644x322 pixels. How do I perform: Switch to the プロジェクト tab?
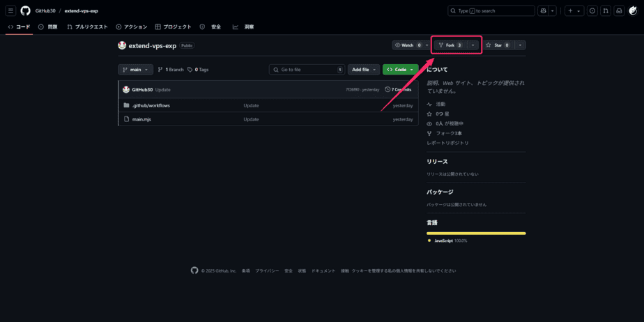pos(173,27)
